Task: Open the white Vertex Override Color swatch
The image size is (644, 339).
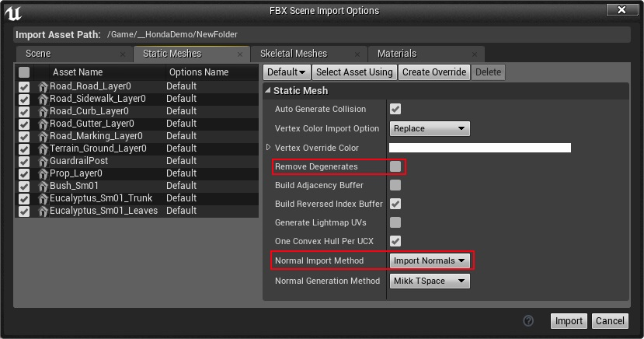Action: 480,148
